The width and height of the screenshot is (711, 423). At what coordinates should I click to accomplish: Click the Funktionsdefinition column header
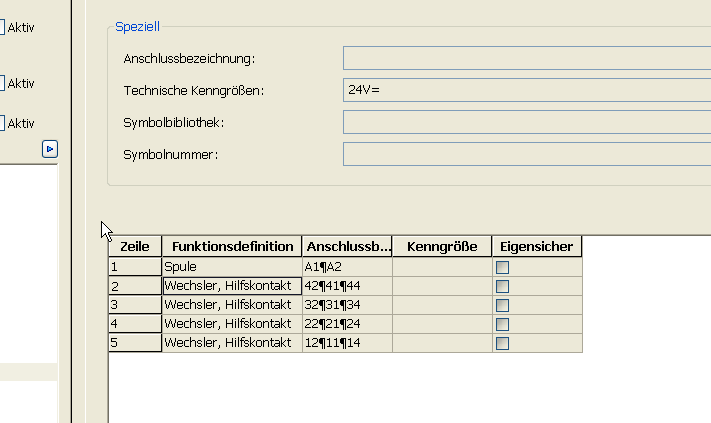point(232,246)
